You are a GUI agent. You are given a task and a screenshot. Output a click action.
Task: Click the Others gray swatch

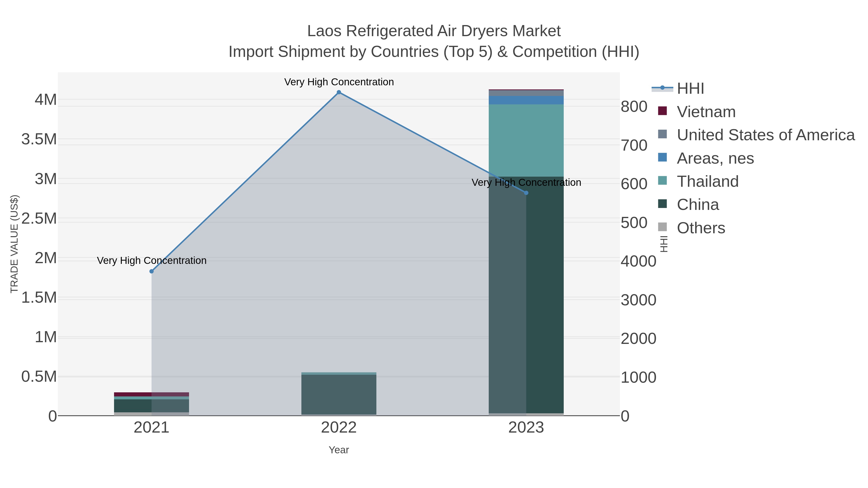click(x=663, y=227)
